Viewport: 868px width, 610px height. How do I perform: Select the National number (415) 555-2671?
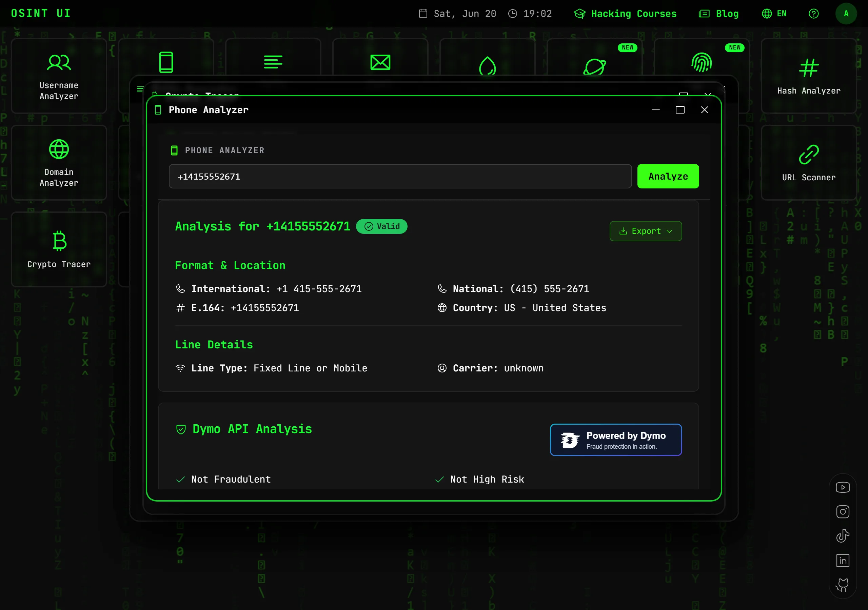click(549, 289)
